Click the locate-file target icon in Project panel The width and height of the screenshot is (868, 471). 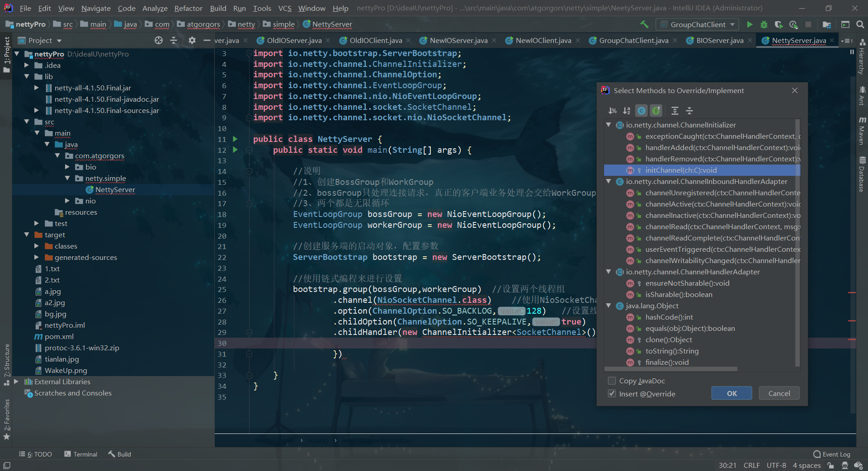(x=158, y=40)
